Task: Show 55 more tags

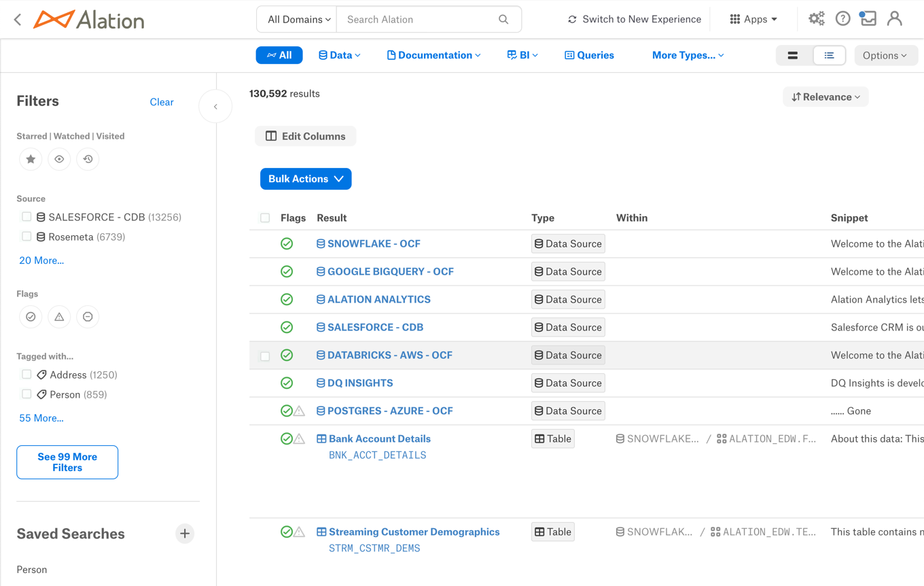Action: click(x=41, y=418)
